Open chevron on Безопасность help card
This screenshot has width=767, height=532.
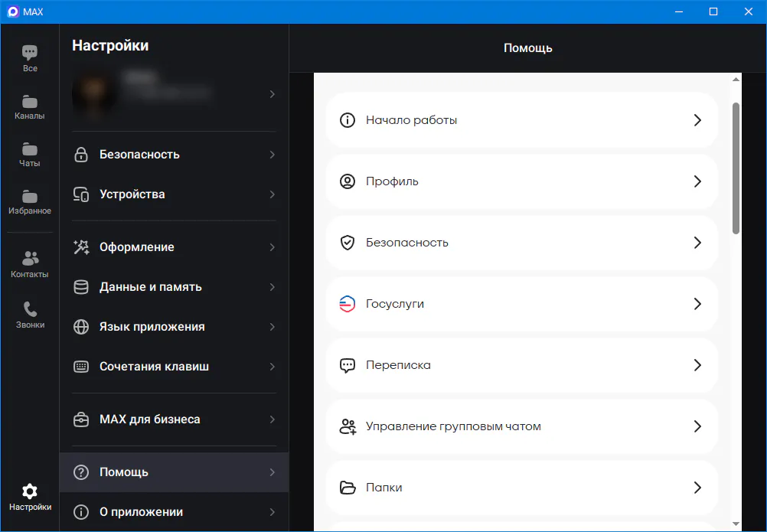[698, 243]
